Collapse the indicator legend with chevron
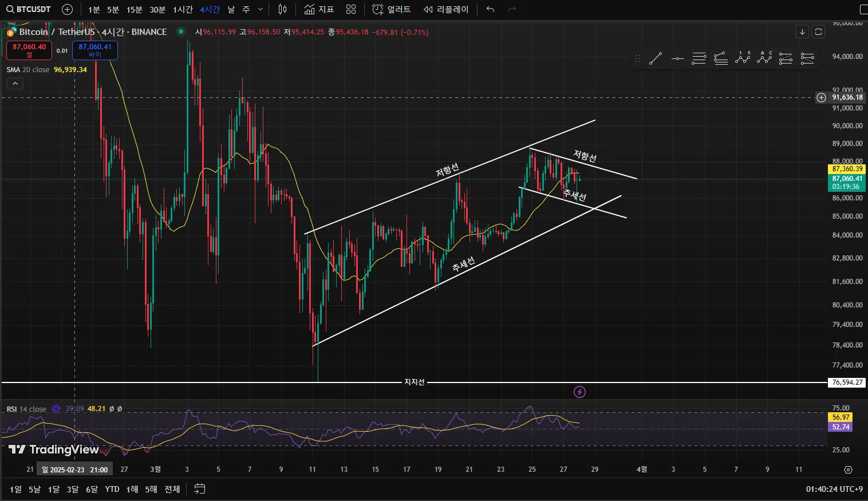 point(15,84)
